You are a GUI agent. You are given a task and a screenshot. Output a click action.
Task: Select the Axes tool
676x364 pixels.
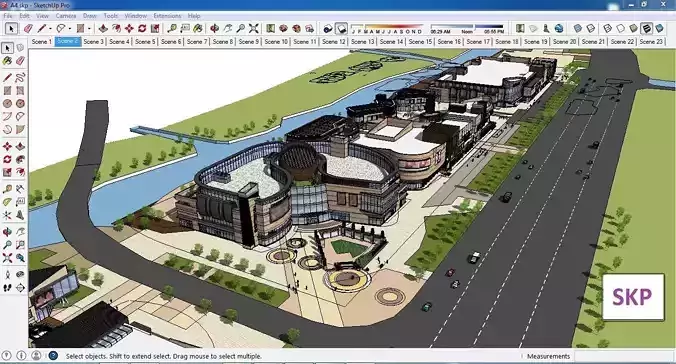point(7,215)
